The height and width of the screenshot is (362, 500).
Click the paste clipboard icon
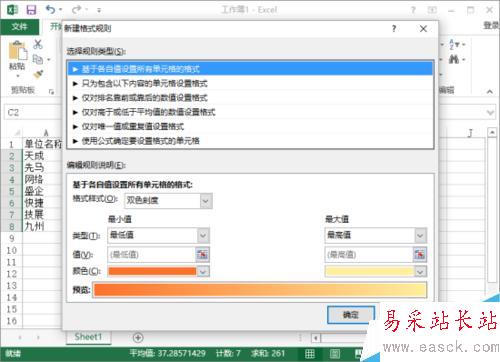pyautogui.click(x=17, y=51)
